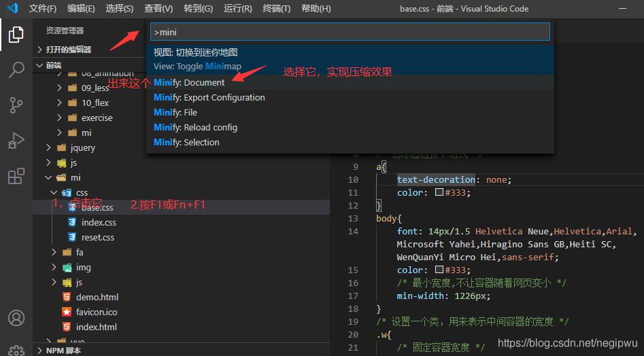
Task: Open the Accounts menu icon
Action: pos(16,318)
